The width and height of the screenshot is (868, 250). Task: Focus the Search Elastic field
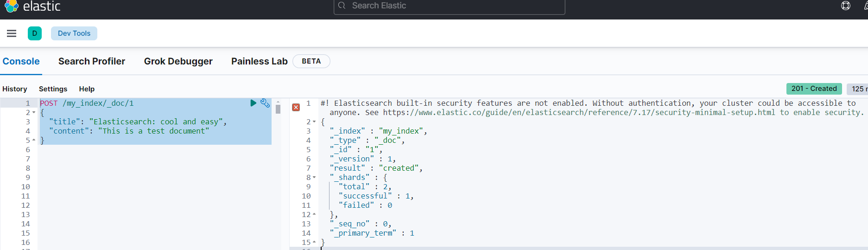click(x=450, y=6)
